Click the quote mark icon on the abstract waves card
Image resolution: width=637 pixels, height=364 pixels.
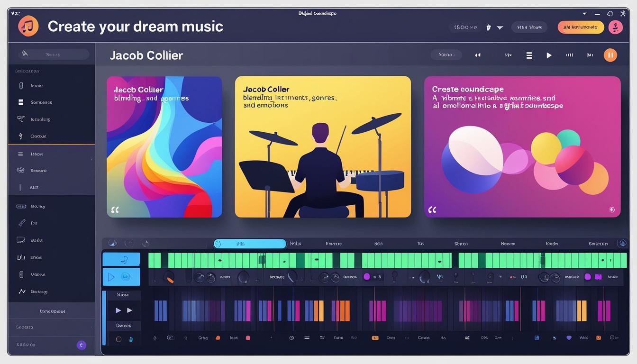(x=115, y=209)
